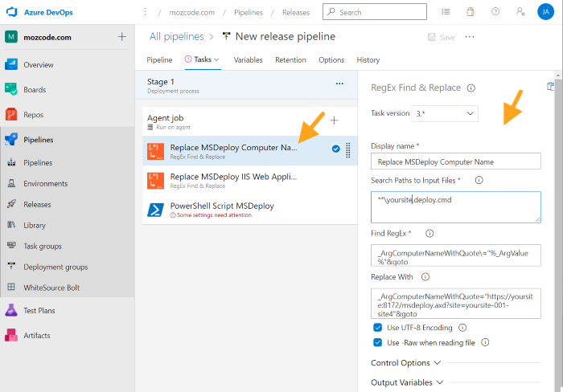Click the Search Paths to Input Files field
The image size is (563, 392).
coord(456,207)
